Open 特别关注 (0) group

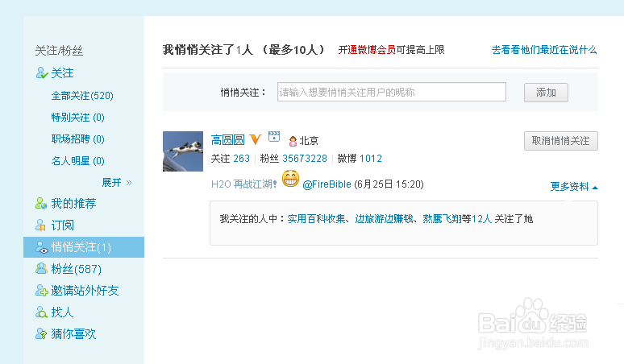coord(77,118)
